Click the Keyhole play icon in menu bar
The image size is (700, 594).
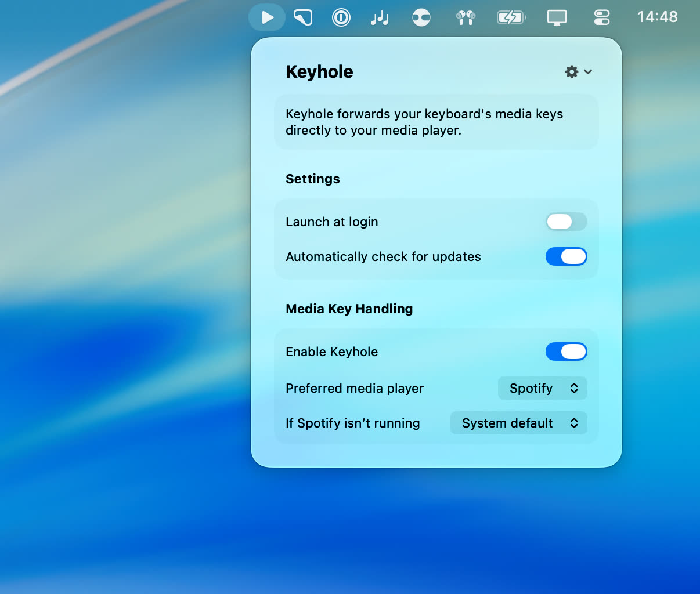coord(267,17)
